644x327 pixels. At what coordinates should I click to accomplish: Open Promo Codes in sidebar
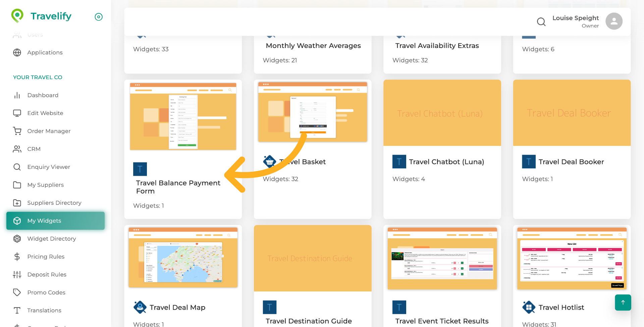pos(46,292)
